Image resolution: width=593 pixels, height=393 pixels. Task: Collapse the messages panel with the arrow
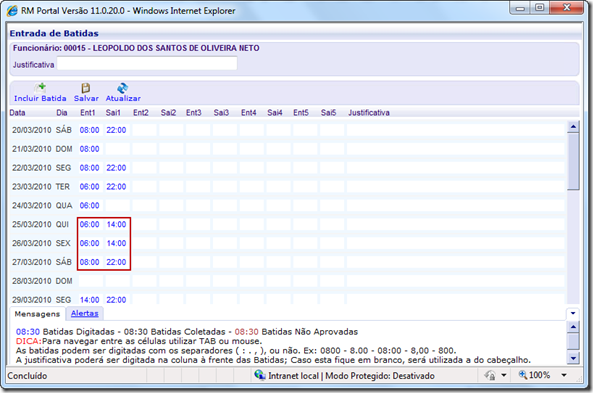(573, 313)
